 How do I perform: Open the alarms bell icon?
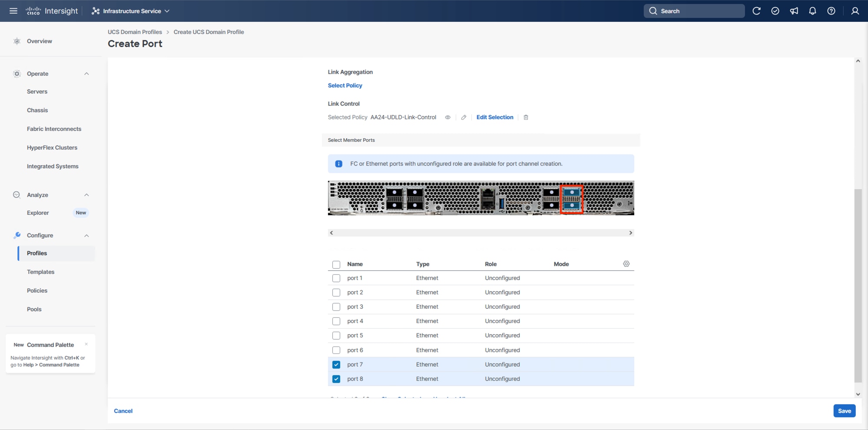[813, 11]
